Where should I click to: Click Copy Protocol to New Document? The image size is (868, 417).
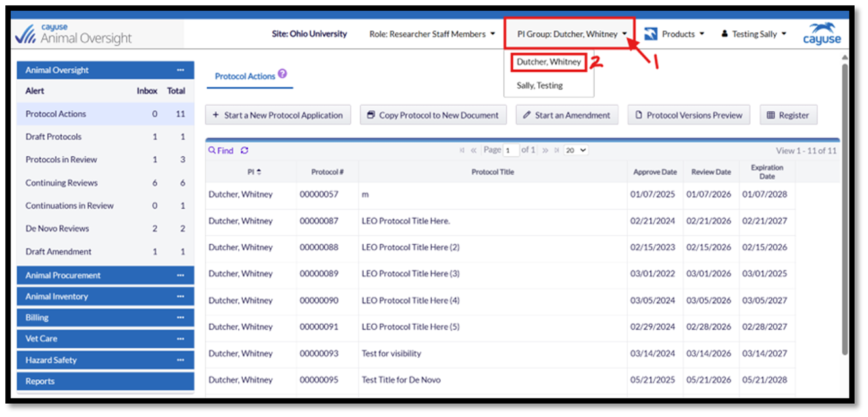(x=433, y=115)
